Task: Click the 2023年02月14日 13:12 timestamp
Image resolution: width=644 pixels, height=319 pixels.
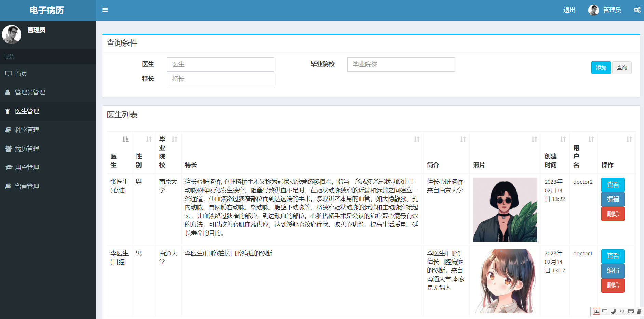Action: tap(555, 262)
